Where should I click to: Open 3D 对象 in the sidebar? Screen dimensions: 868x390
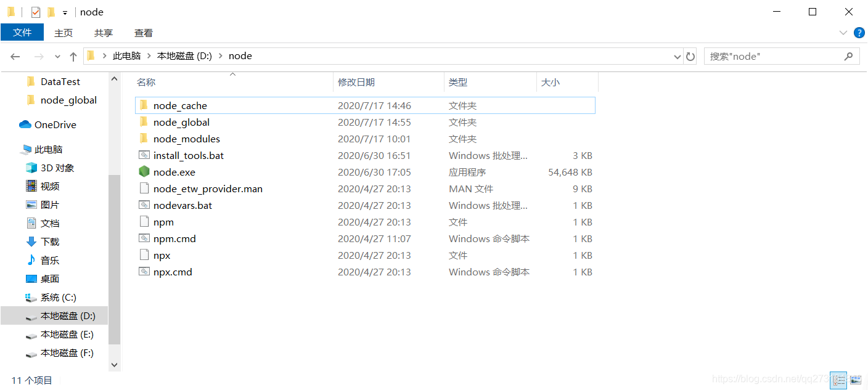pyautogui.click(x=57, y=168)
